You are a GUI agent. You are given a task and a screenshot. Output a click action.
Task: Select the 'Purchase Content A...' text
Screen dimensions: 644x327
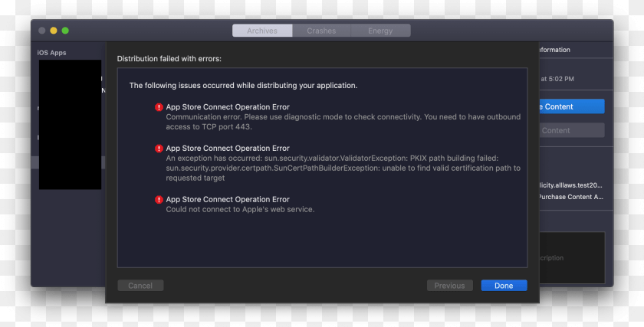click(x=571, y=197)
